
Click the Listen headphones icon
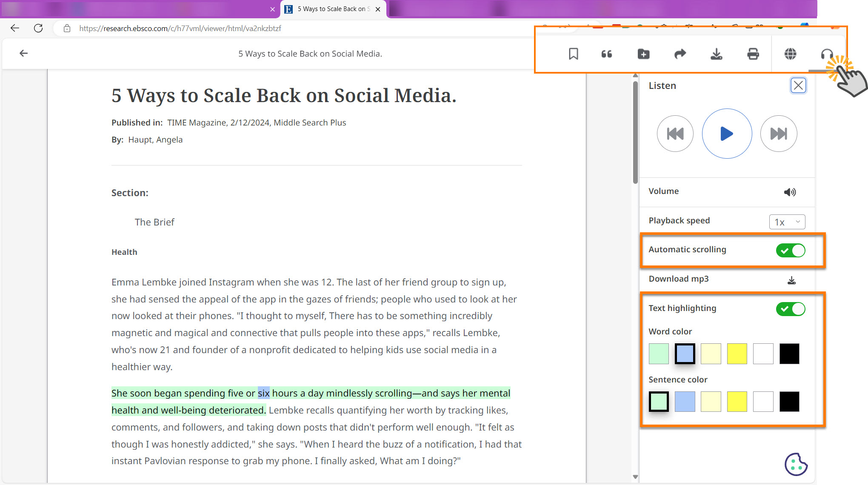(827, 54)
